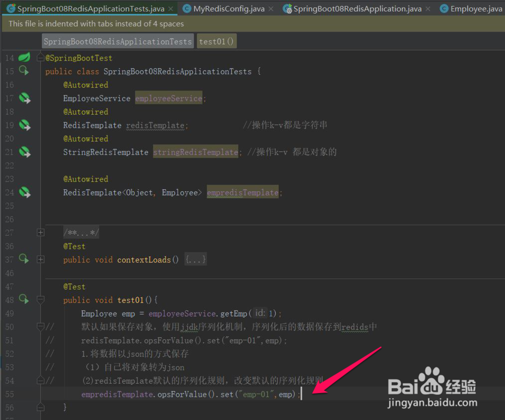
Task: Switch to the SpringBoot08RedisApplication.java tab
Action: coord(358,9)
